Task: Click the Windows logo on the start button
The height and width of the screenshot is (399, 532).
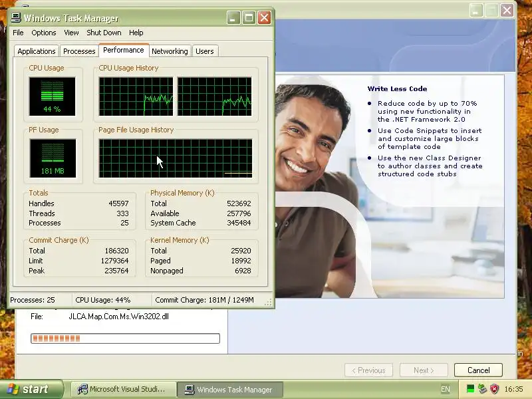Action: coord(13,389)
